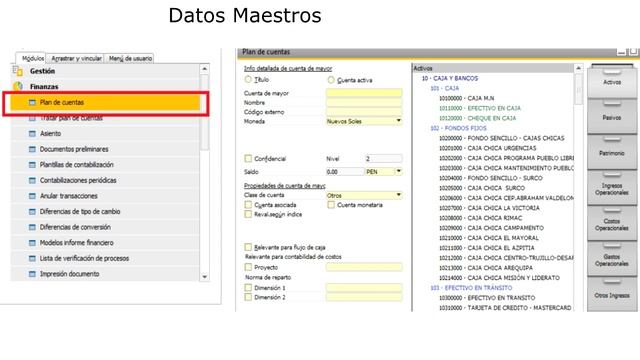
Task: Open the Patrimonio drawer
Action: pos(612,152)
